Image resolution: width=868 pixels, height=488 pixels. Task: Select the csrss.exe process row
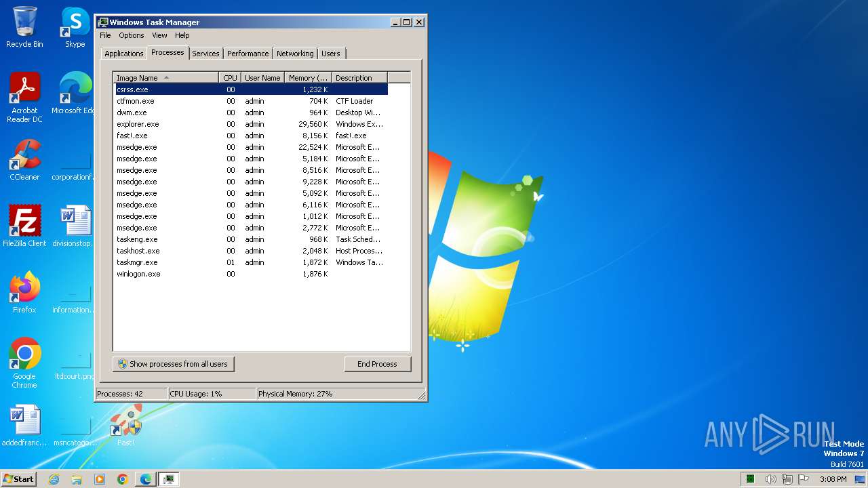251,89
